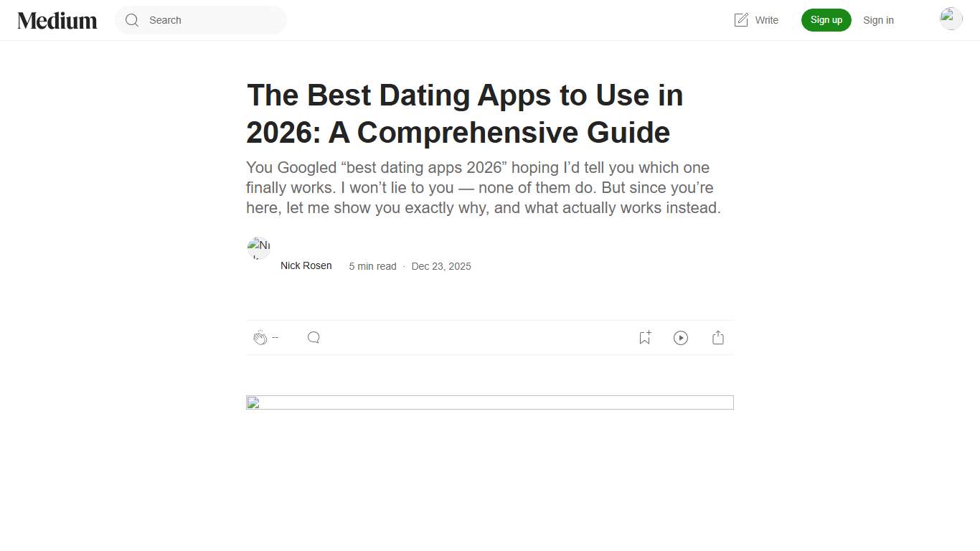Listen to the article audio narration

[680, 337]
